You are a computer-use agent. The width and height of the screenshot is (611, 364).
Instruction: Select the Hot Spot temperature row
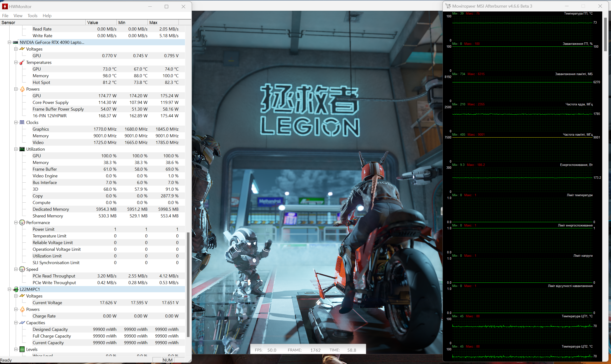[x=41, y=82]
